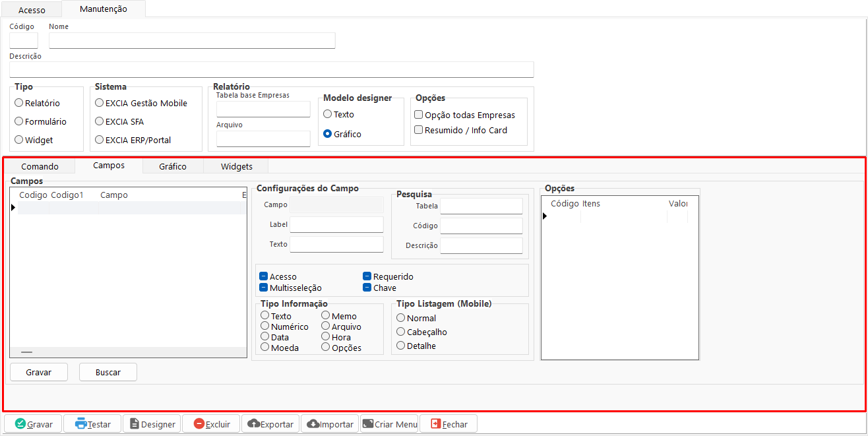This screenshot has width=868, height=436.
Task: Click the Nome input field
Action: [192, 41]
